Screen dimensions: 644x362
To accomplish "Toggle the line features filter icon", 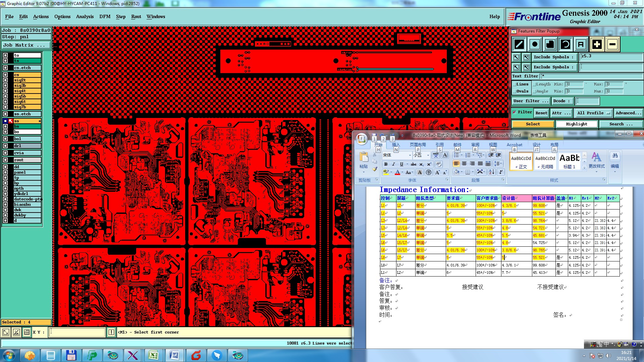I will pyautogui.click(x=519, y=44).
